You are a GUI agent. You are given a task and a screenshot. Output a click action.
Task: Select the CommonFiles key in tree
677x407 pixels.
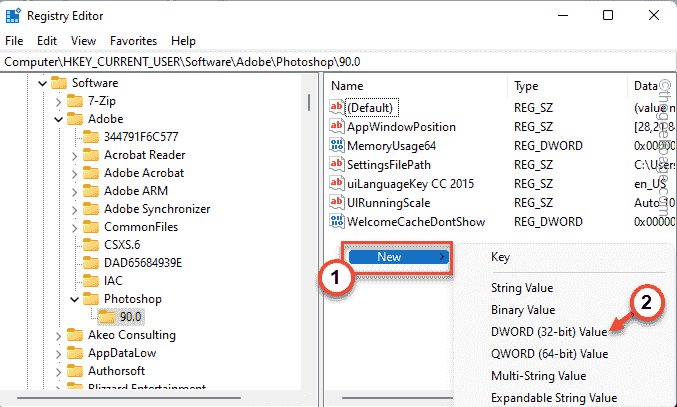click(140, 227)
